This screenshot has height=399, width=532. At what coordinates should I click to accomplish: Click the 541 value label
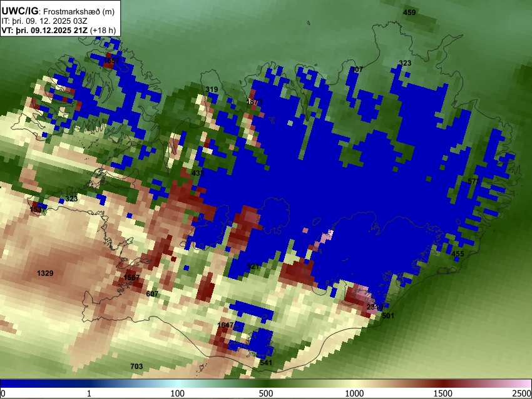coord(266,363)
